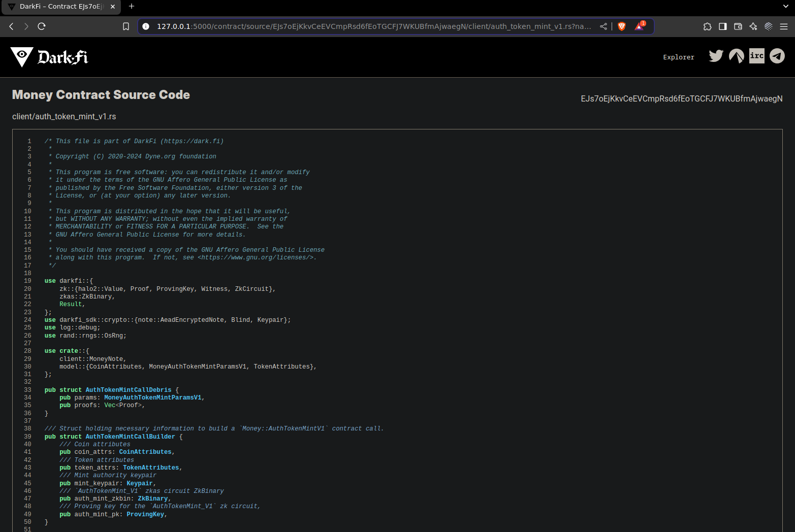Open Brave Rewards triangle icon
The image size is (795, 532).
[x=639, y=26]
